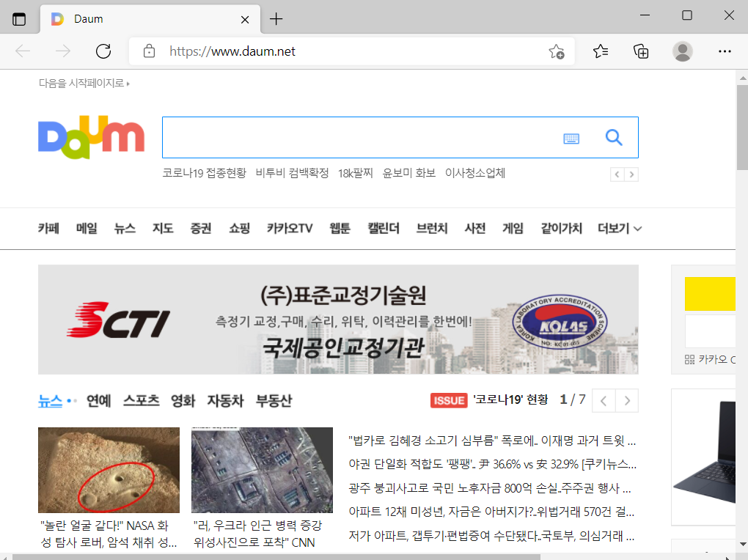Click the address bar URL
Screen dimensions: 748x560
(x=232, y=51)
